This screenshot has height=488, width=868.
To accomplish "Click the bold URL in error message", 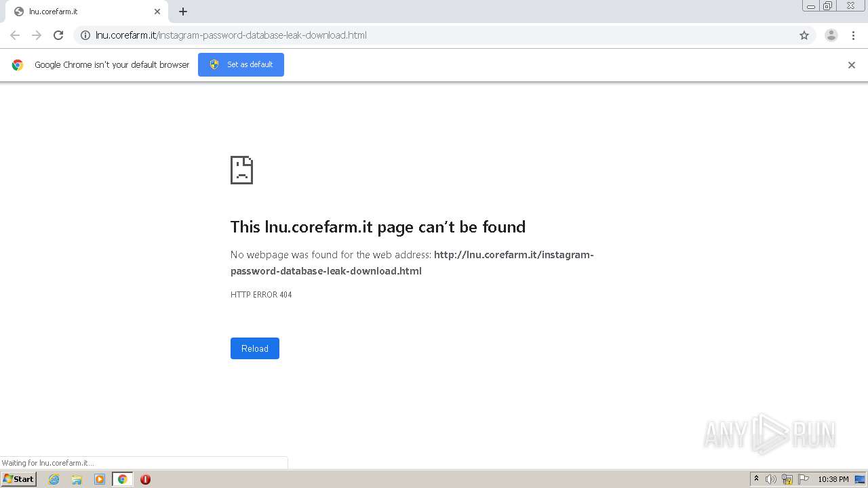I will click(412, 263).
